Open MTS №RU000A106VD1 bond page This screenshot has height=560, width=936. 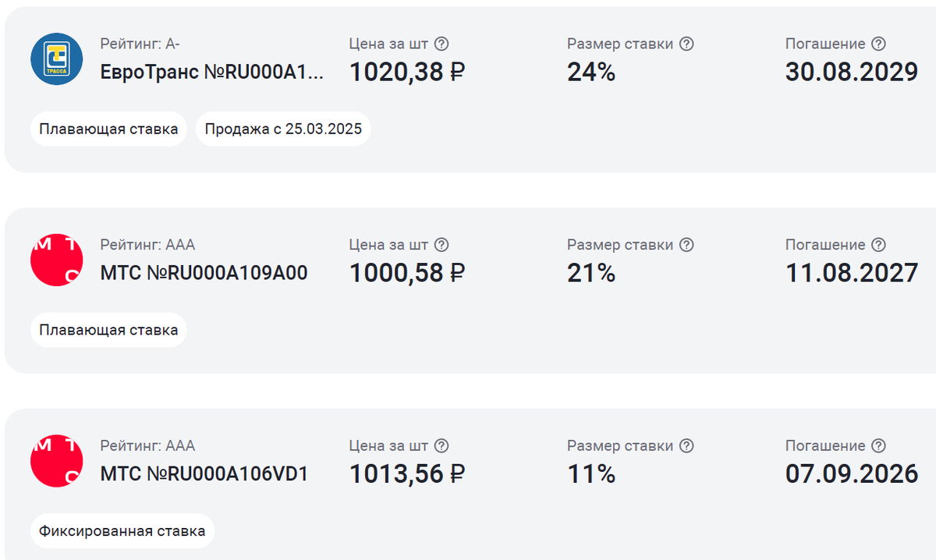(204, 473)
